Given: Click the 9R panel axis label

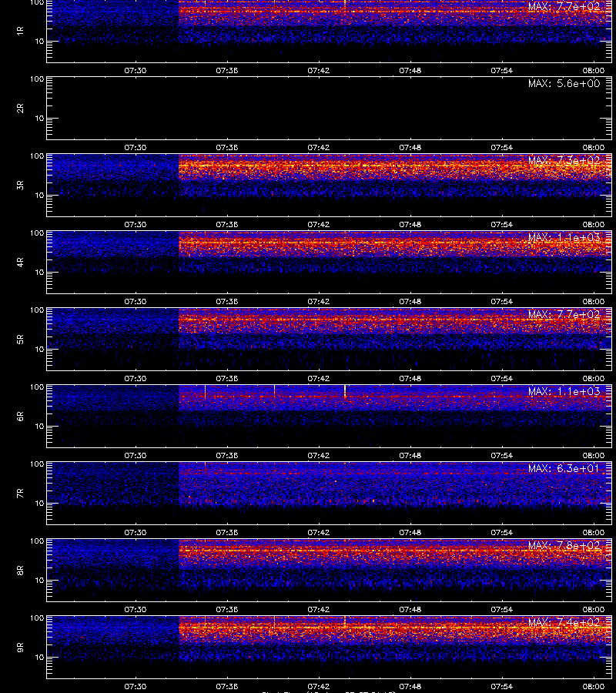Looking at the screenshot, I should [x=20, y=648].
